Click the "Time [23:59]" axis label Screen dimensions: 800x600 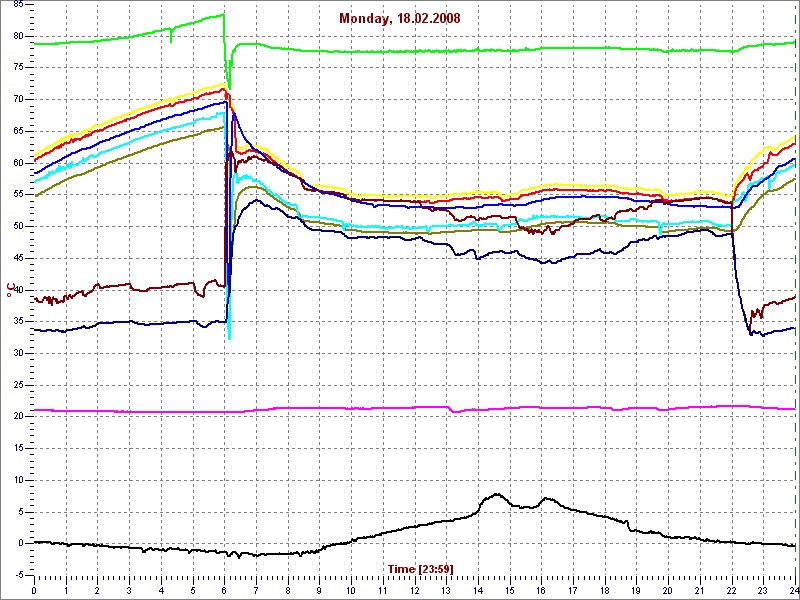(420, 568)
